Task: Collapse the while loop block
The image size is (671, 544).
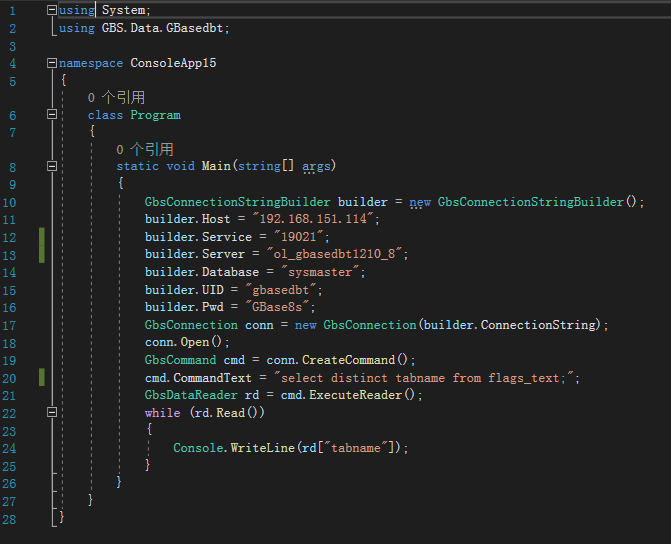Action: coord(52,413)
